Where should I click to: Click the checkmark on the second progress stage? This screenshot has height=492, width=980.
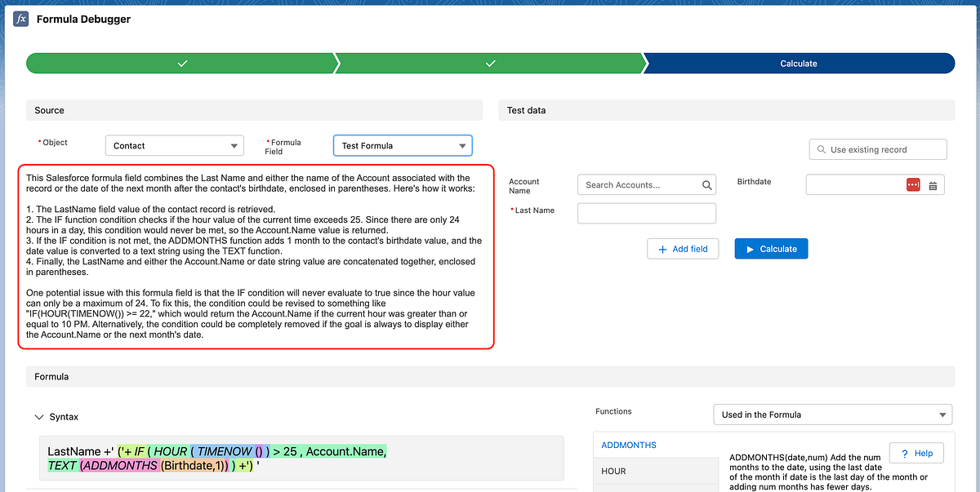[490, 63]
